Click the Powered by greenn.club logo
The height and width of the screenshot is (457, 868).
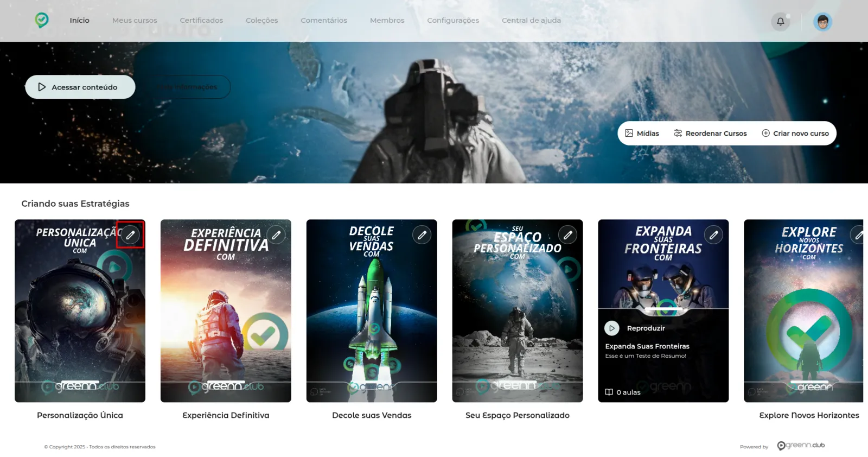pyautogui.click(x=801, y=446)
